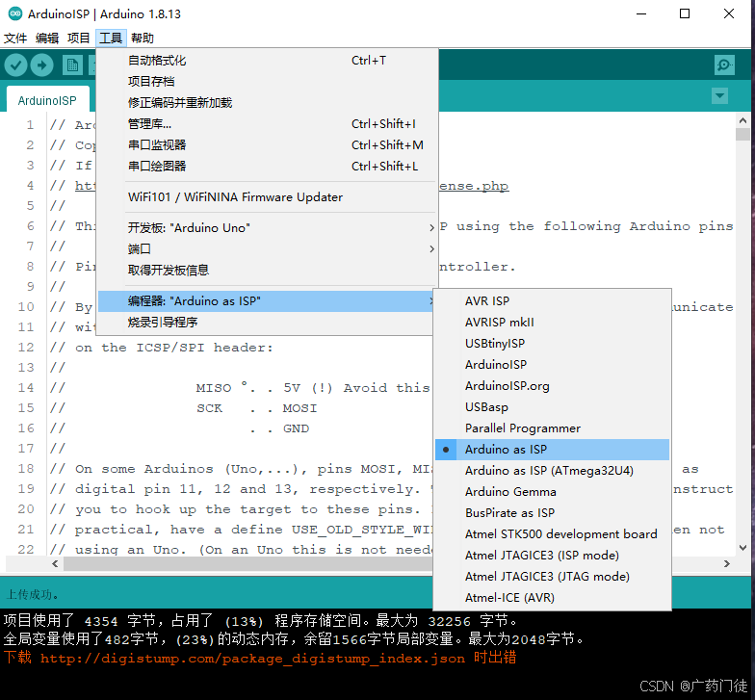Open 串口绘图器 from the Tools menu
The image size is (755, 700).
coord(268,166)
